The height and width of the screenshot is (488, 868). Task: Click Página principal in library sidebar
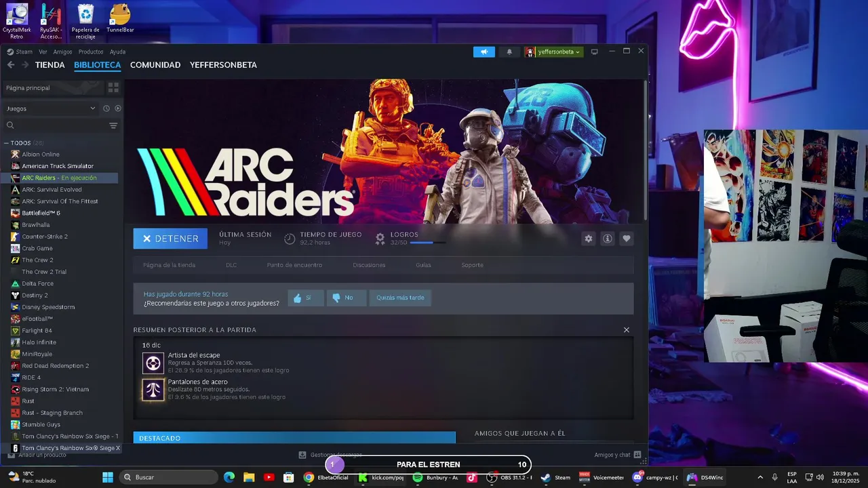[x=53, y=87]
